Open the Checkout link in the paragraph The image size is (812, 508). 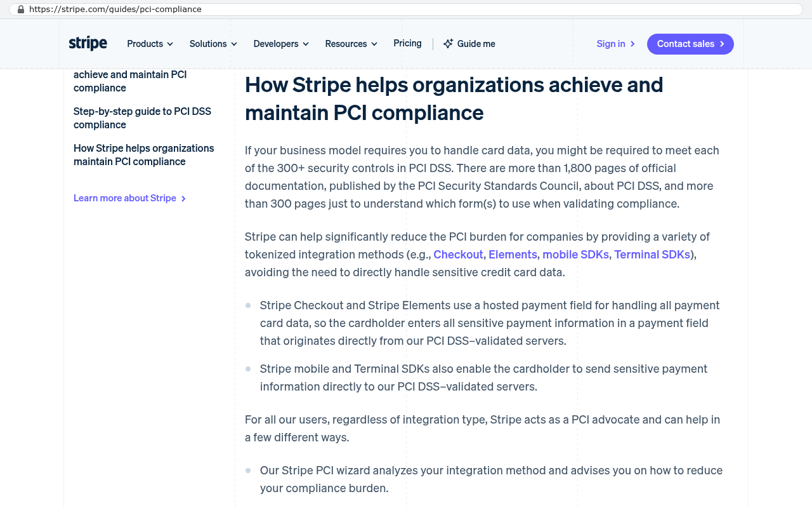(458, 254)
